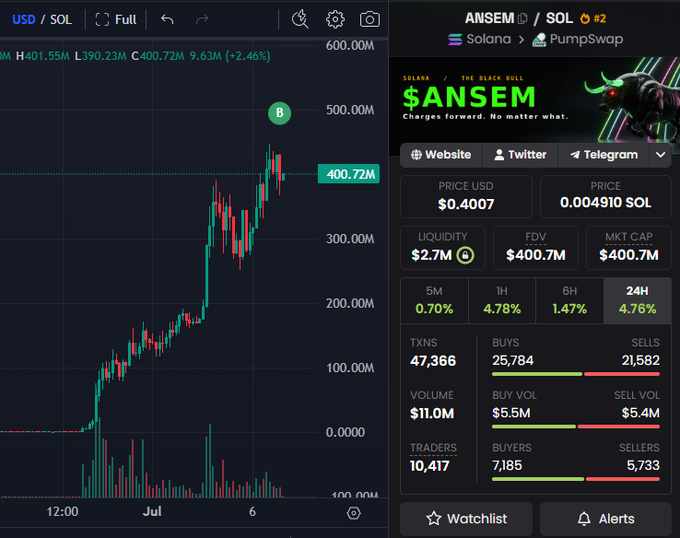This screenshot has width=680, height=538.
Task: Open the chart settings gear
Action: point(335,20)
